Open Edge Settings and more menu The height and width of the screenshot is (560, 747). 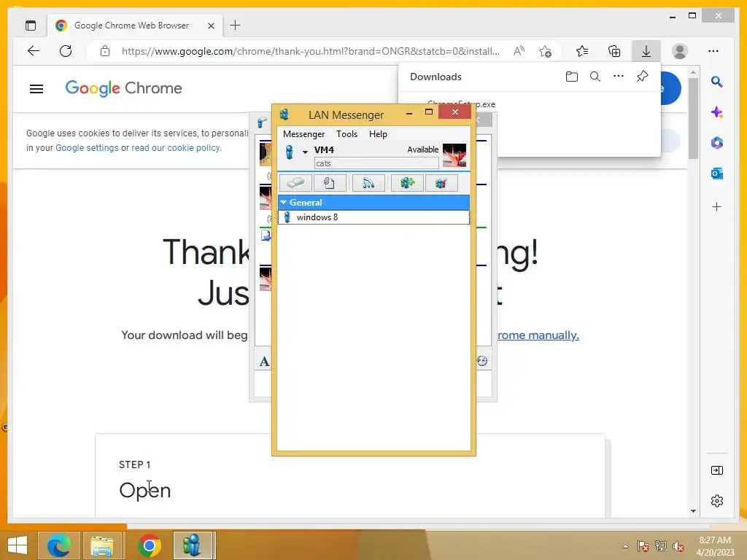(x=713, y=51)
